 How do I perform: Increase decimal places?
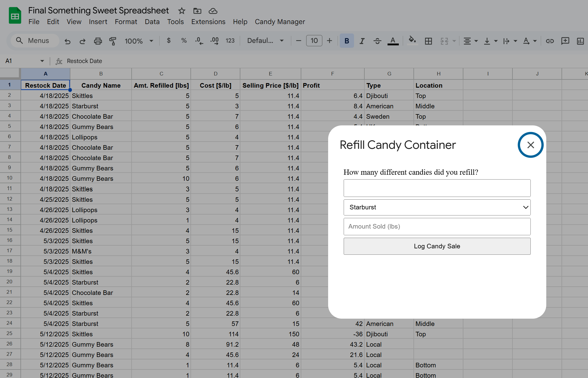[214, 41]
